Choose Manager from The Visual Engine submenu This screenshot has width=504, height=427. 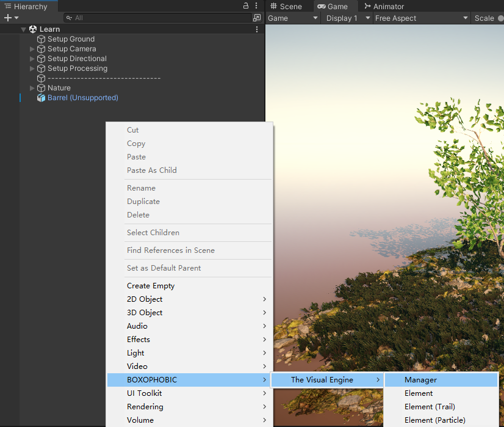pos(441,380)
